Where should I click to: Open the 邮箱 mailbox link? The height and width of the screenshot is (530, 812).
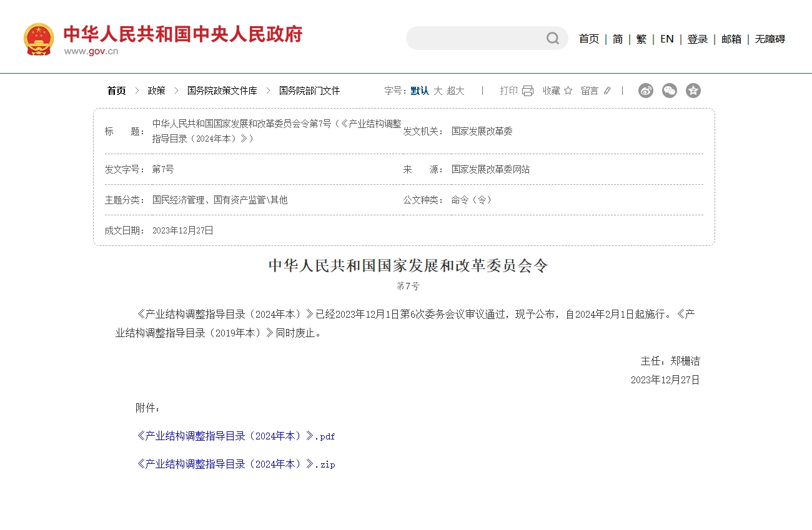click(x=730, y=39)
